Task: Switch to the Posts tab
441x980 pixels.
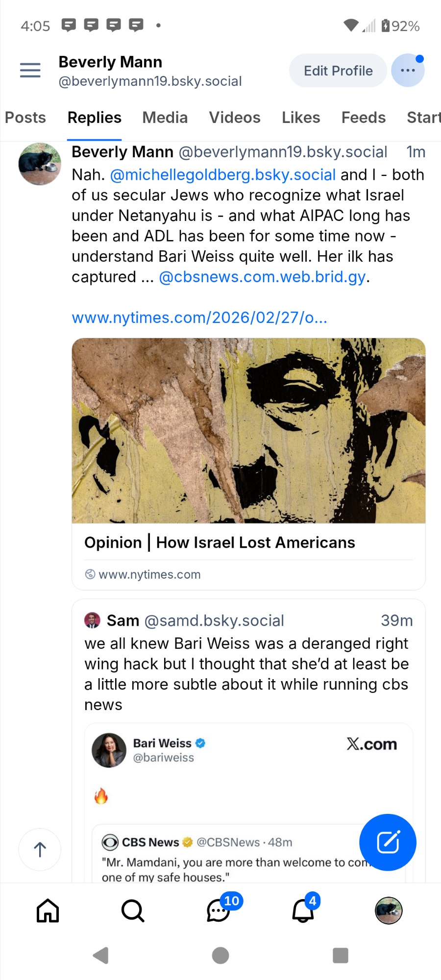Action: point(25,118)
